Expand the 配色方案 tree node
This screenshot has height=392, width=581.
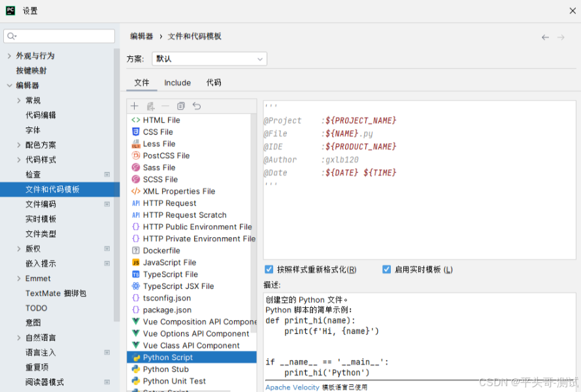point(19,145)
